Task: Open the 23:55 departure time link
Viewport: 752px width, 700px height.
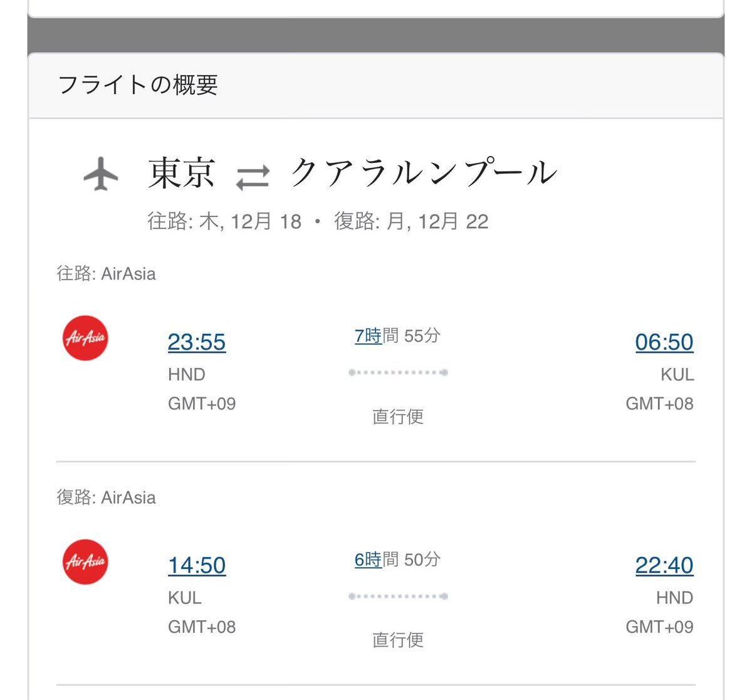Action: click(x=197, y=342)
